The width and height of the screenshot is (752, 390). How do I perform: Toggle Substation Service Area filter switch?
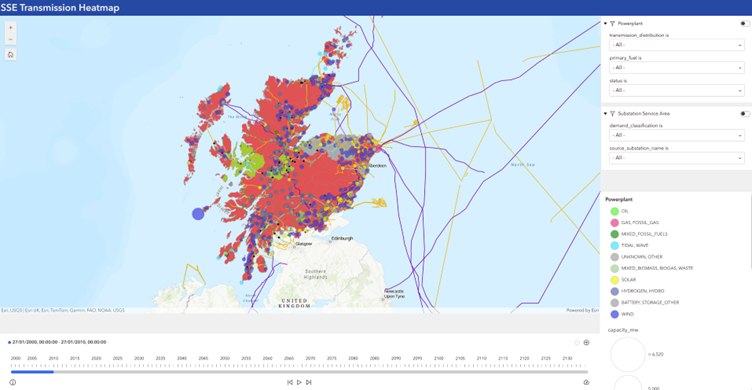745,114
